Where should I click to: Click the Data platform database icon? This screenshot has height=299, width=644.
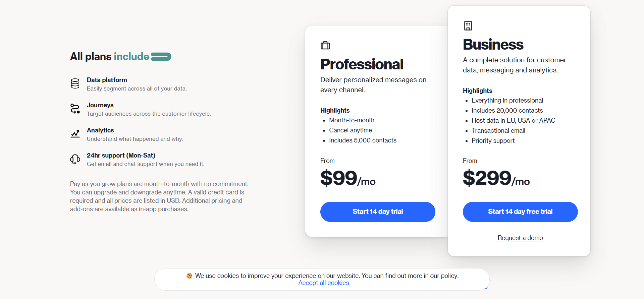tap(75, 83)
